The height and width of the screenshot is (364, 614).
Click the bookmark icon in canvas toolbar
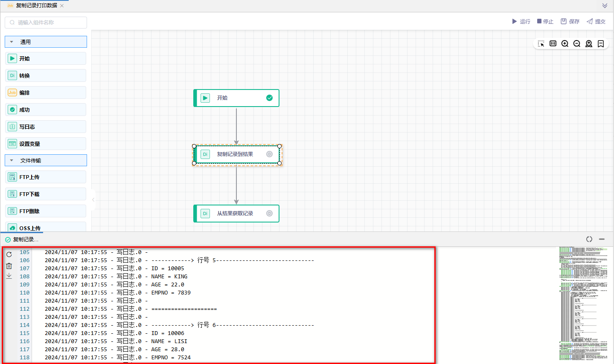tap(601, 44)
